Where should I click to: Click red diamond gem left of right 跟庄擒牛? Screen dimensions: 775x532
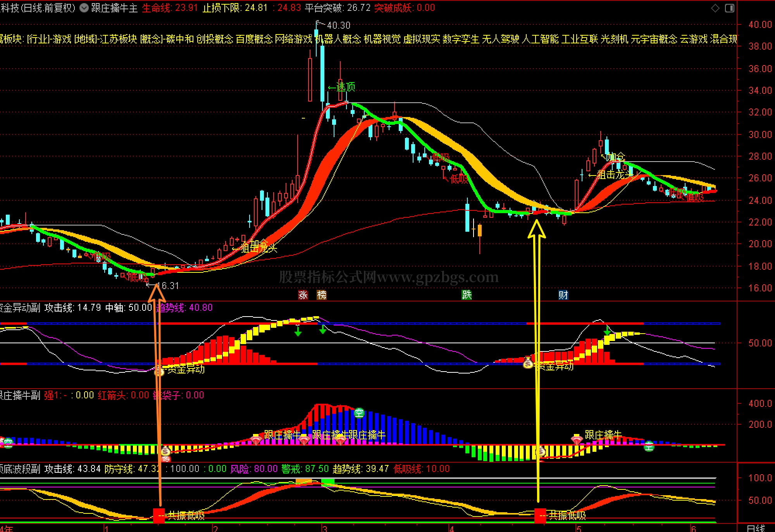(x=577, y=440)
